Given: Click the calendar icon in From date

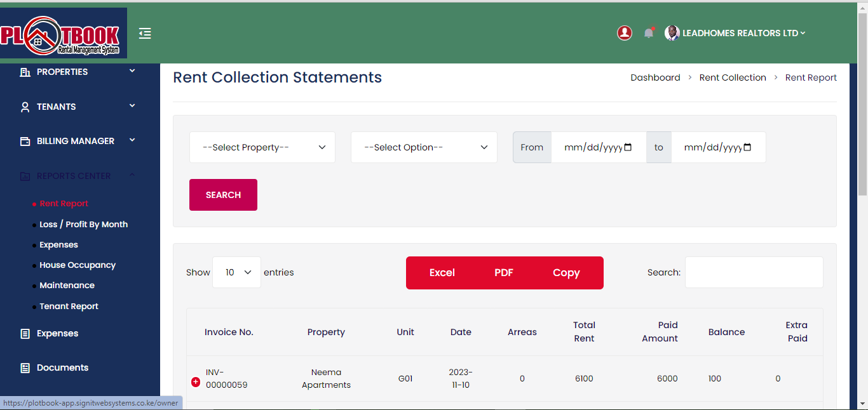Looking at the screenshot, I should pyautogui.click(x=628, y=147).
